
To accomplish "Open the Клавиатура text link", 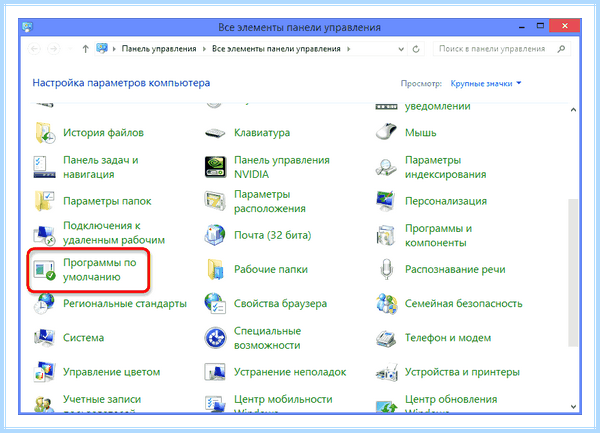I will (x=262, y=133).
